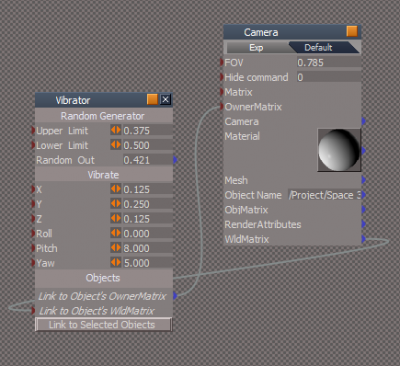The height and width of the screenshot is (366, 400).
Task: Click the Yaw red input connector
Action: pyautogui.click(x=33, y=262)
